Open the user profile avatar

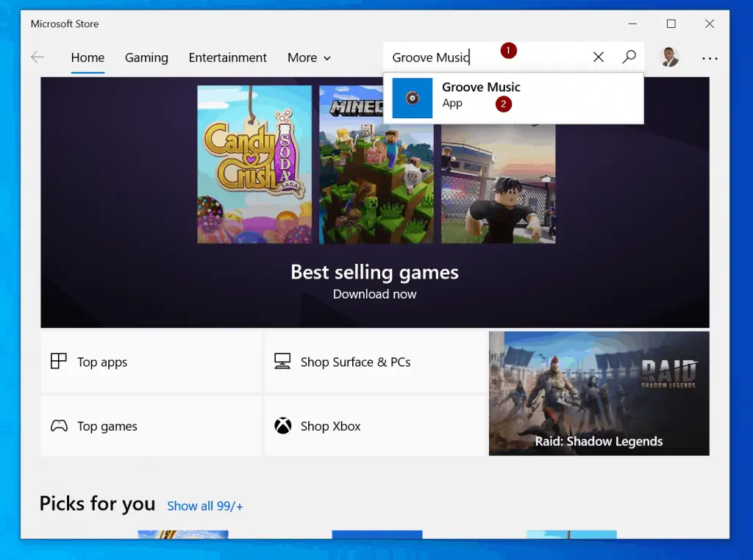[x=669, y=57]
